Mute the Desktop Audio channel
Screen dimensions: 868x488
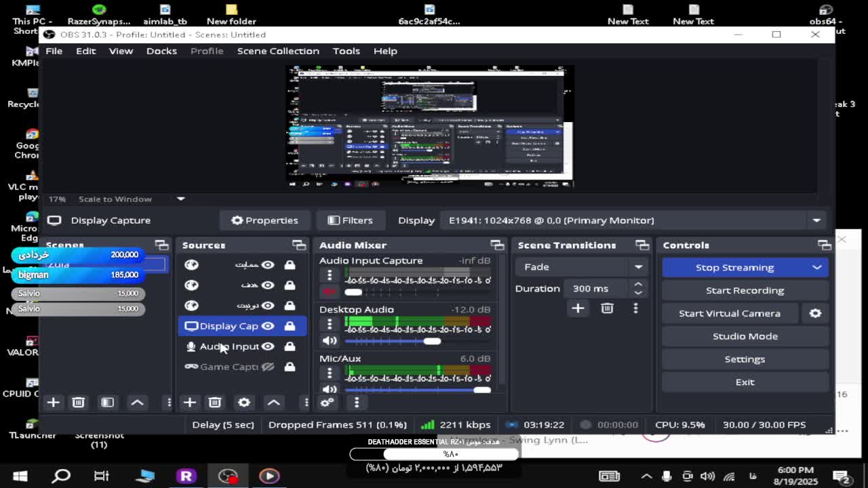[330, 341]
